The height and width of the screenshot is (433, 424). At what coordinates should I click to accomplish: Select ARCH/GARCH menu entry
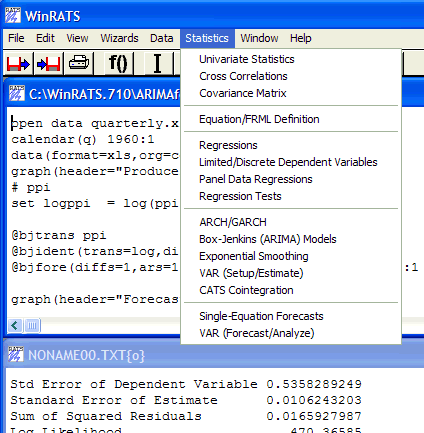click(233, 222)
